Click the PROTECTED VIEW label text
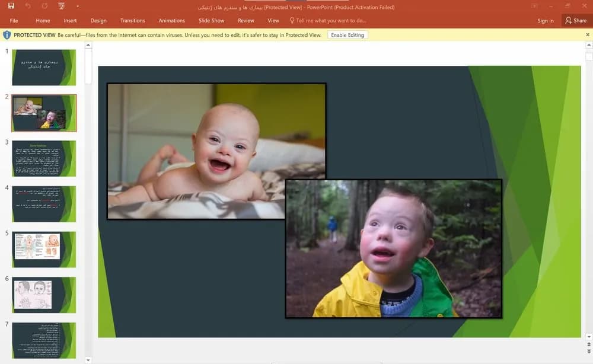The image size is (593, 364). click(x=34, y=35)
